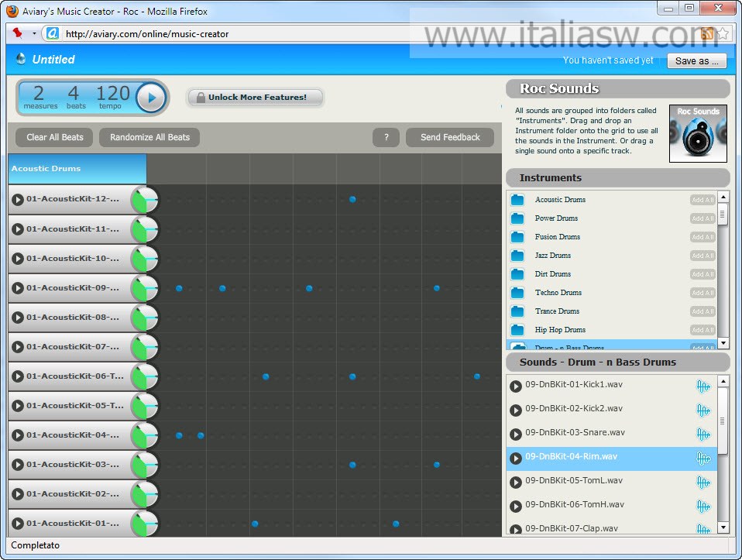Open the Jazz Drums instrument folder

(x=517, y=256)
